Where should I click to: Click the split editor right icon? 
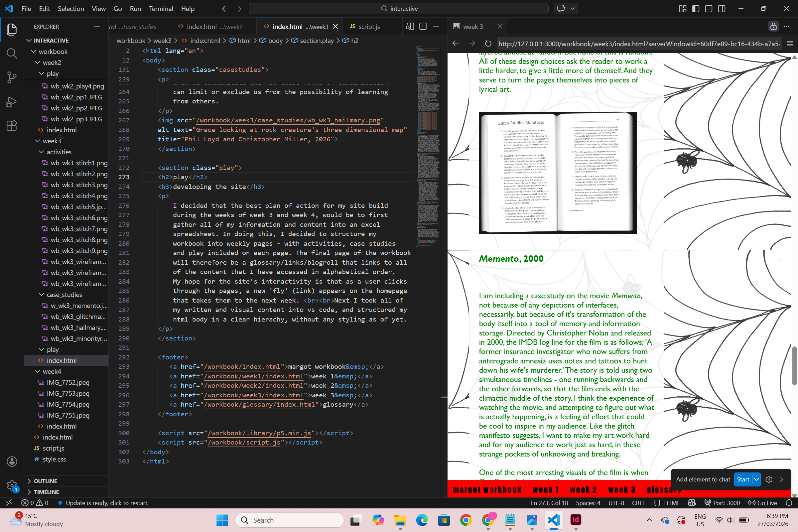423,27
